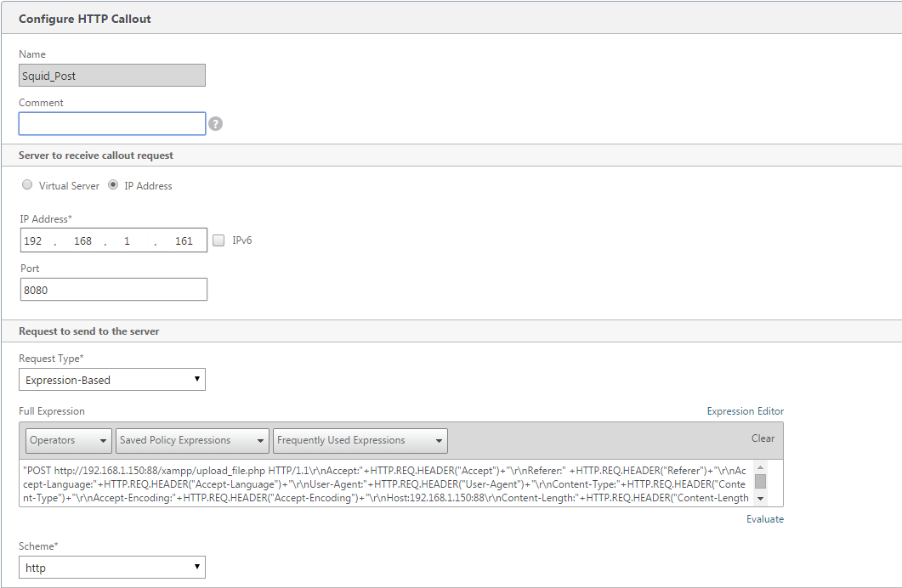Click the Port field containing 8080

[113, 290]
